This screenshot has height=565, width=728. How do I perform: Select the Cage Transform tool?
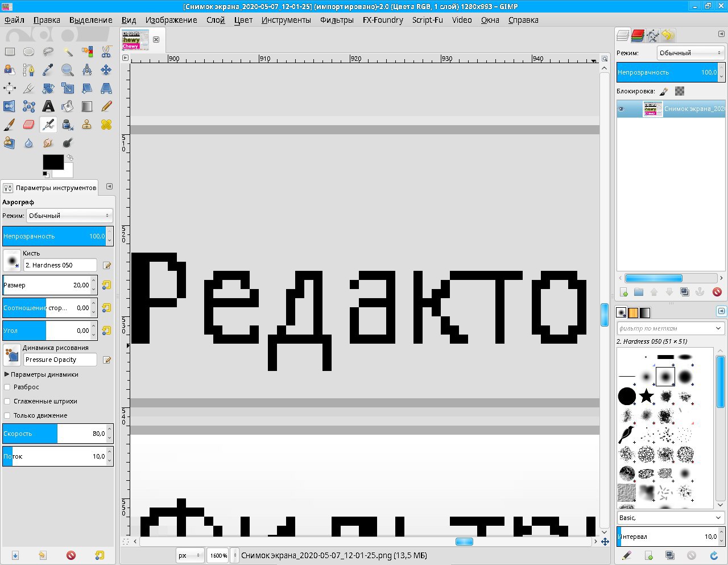pos(29,106)
